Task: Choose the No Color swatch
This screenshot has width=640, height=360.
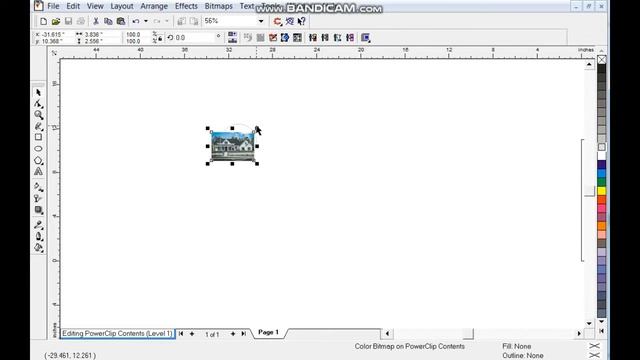Action: point(602,60)
